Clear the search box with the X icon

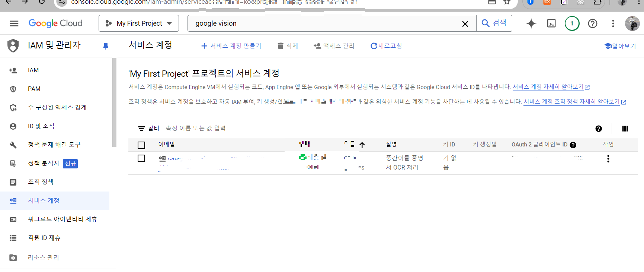465,24
